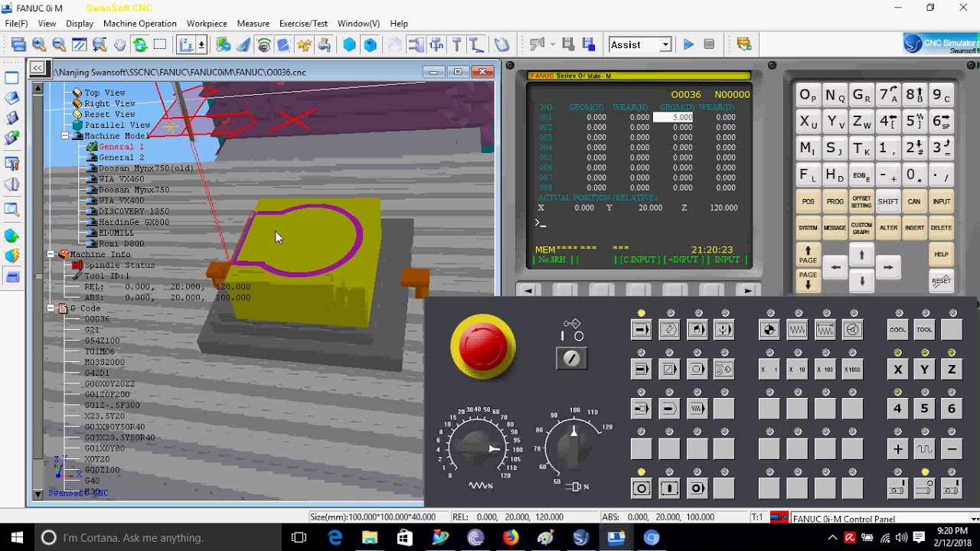This screenshot has width=980, height=551.
Task: Select X1 increment multiplier button
Action: coord(769,370)
